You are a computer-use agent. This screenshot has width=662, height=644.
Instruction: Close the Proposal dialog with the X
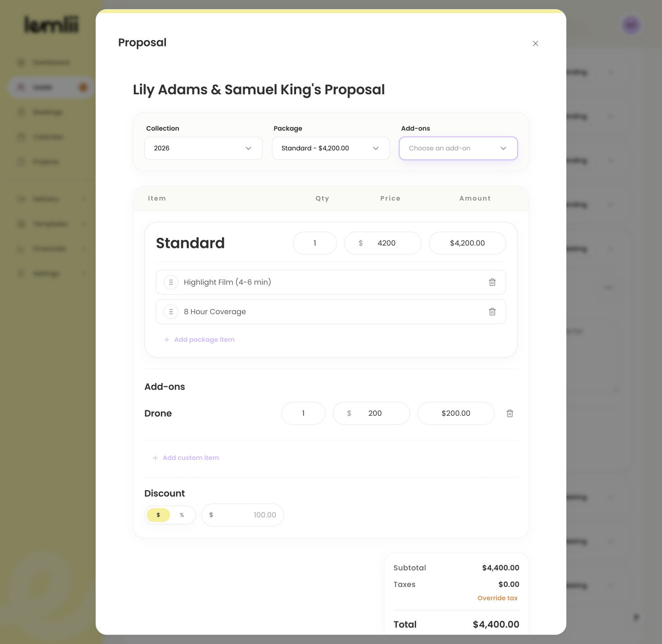(536, 43)
